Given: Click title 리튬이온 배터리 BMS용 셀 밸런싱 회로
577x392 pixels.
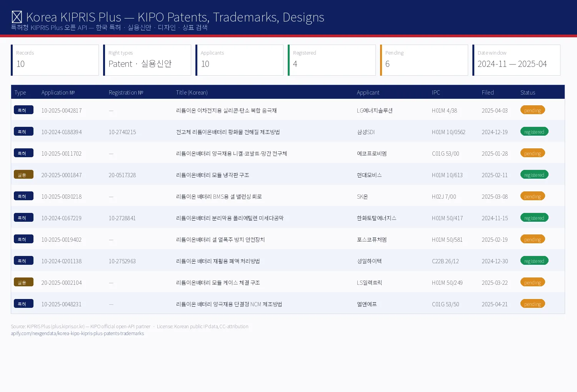Looking at the screenshot, I should coord(219,197).
